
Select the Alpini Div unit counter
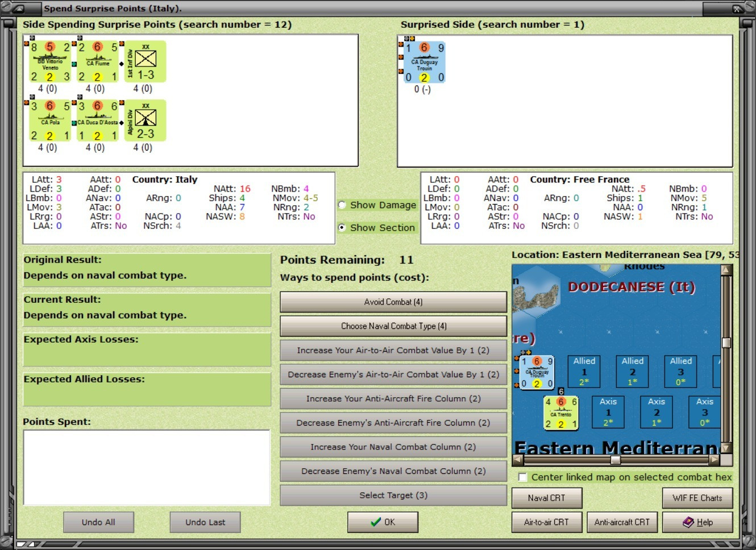coord(145,120)
